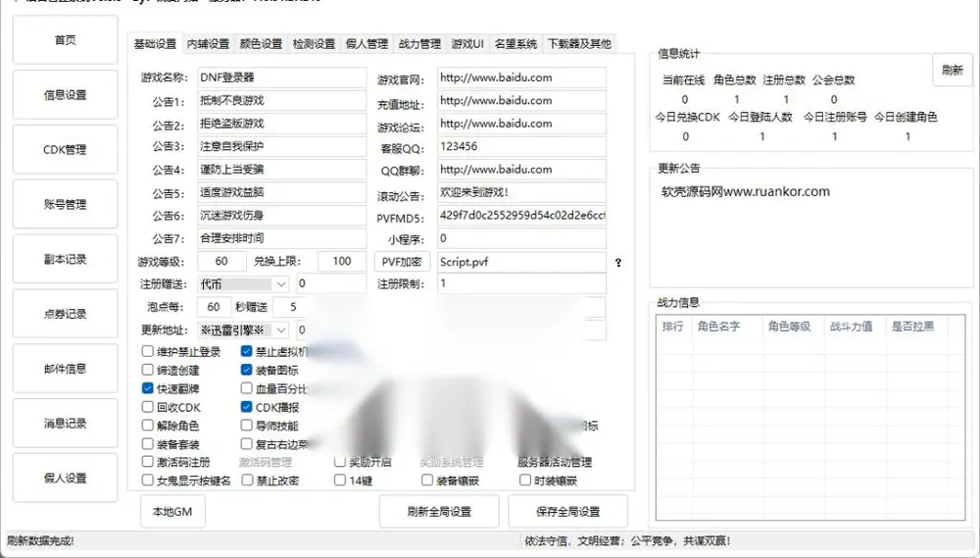Open the 战力管理 tab
The image size is (980, 558).
click(x=419, y=44)
